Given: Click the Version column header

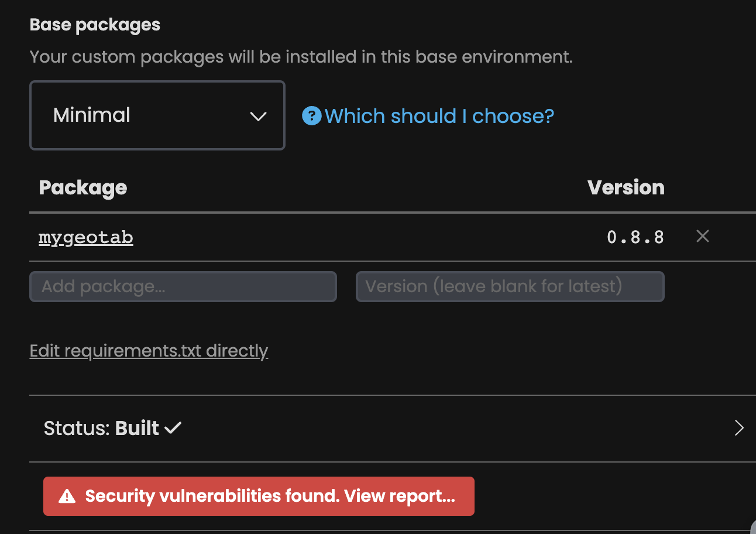Looking at the screenshot, I should [x=626, y=187].
